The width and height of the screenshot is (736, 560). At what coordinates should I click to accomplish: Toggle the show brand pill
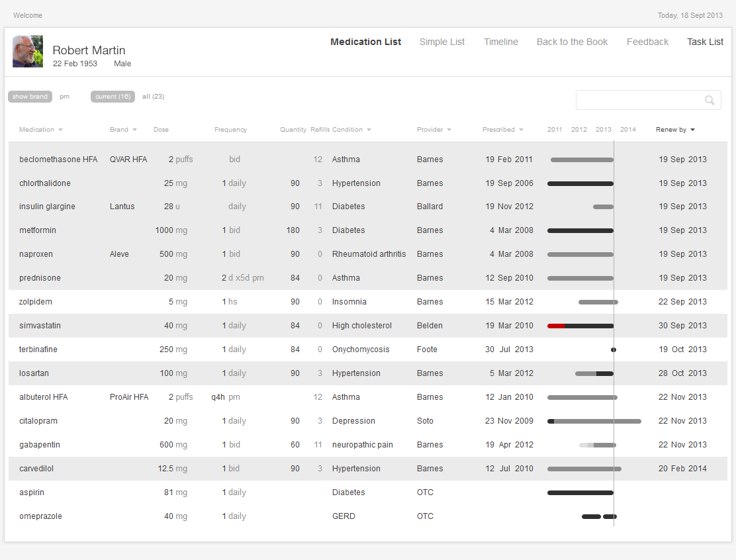point(30,97)
